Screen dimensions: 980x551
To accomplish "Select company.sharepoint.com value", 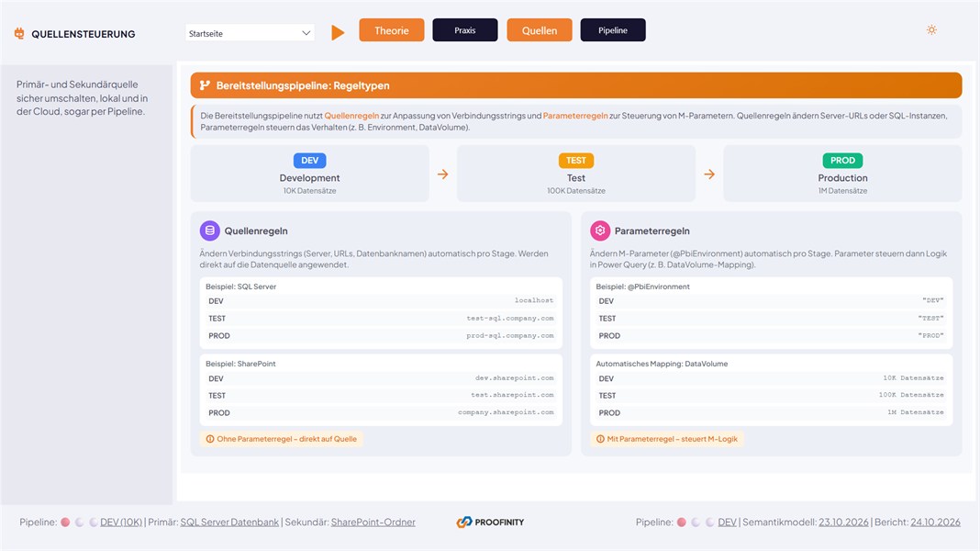I will 506,412.
